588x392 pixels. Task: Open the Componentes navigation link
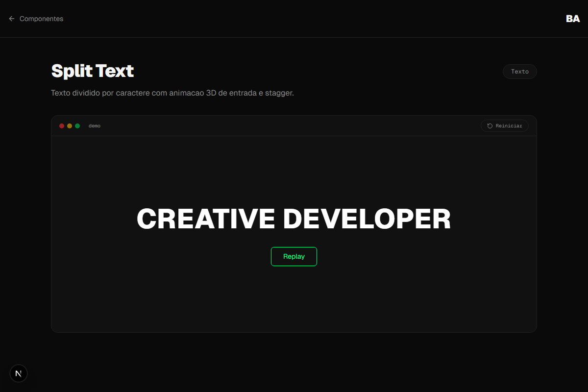tap(41, 19)
